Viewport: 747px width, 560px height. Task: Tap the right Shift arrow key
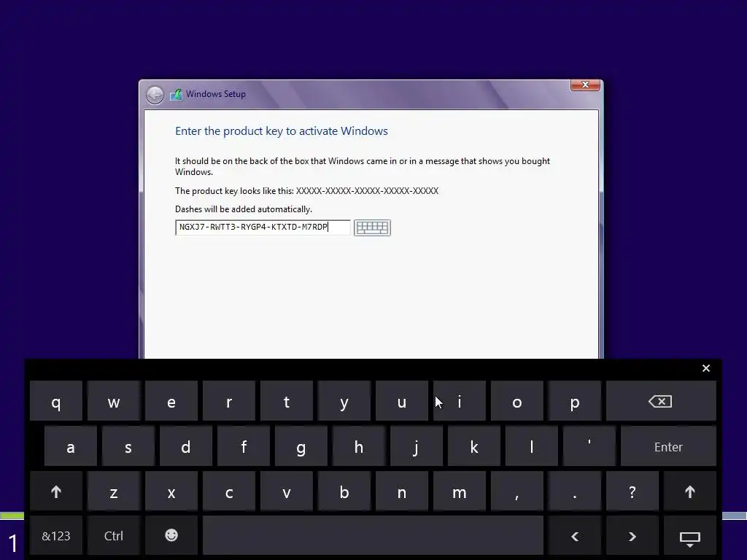pos(689,491)
